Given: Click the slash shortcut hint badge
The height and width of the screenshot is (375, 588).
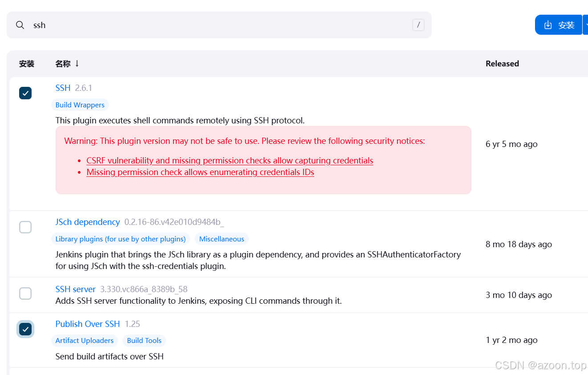Looking at the screenshot, I should coord(418,25).
